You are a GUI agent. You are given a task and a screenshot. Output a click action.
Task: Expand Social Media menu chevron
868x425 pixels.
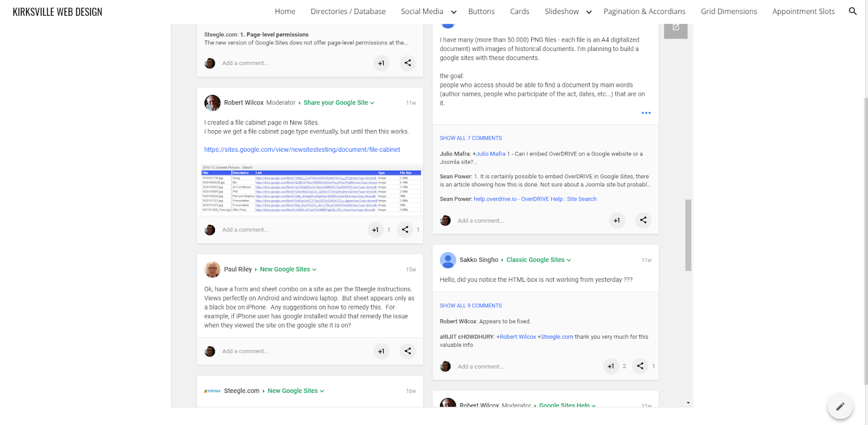coord(454,12)
